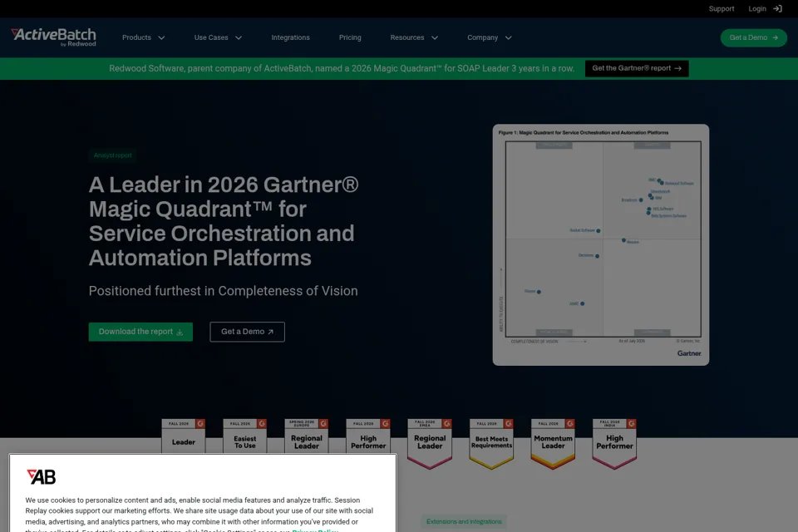Open the Magic Quadrant figure thumbnail

[x=600, y=244]
